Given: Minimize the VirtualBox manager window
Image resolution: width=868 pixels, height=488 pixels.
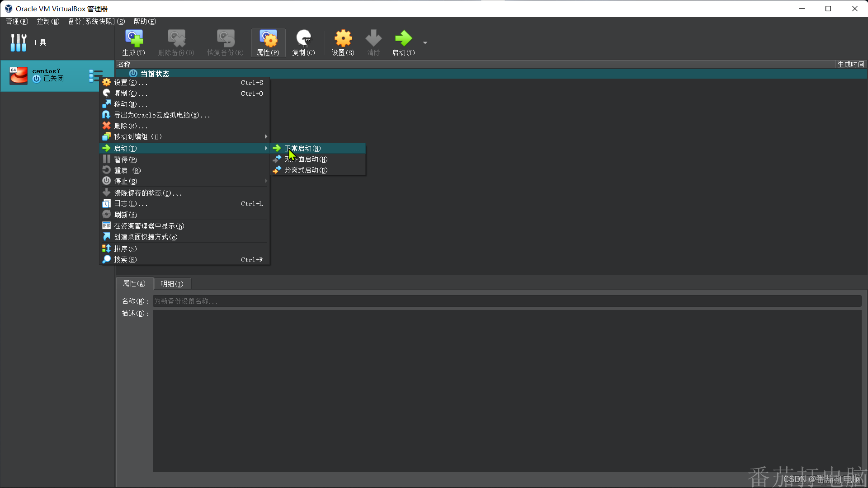Looking at the screenshot, I should coord(802,9).
